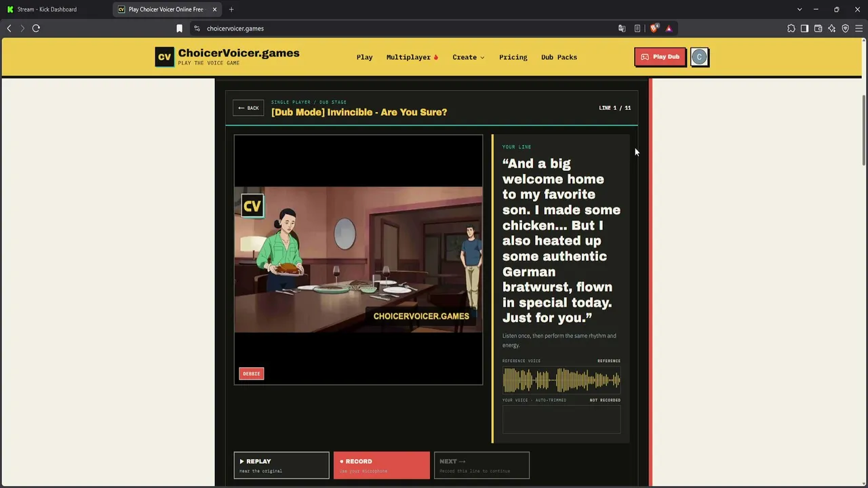Click the VPN shield icon
This screenshot has width=868, height=488.
(846, 28)
